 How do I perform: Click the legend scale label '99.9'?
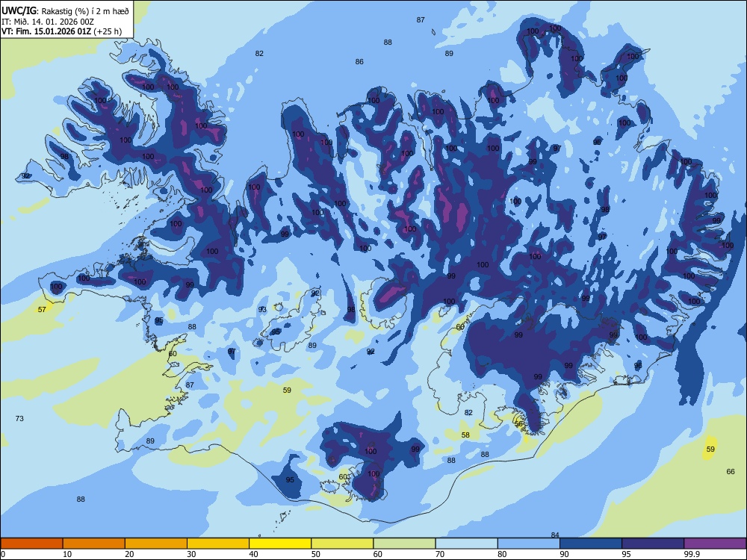692,554
